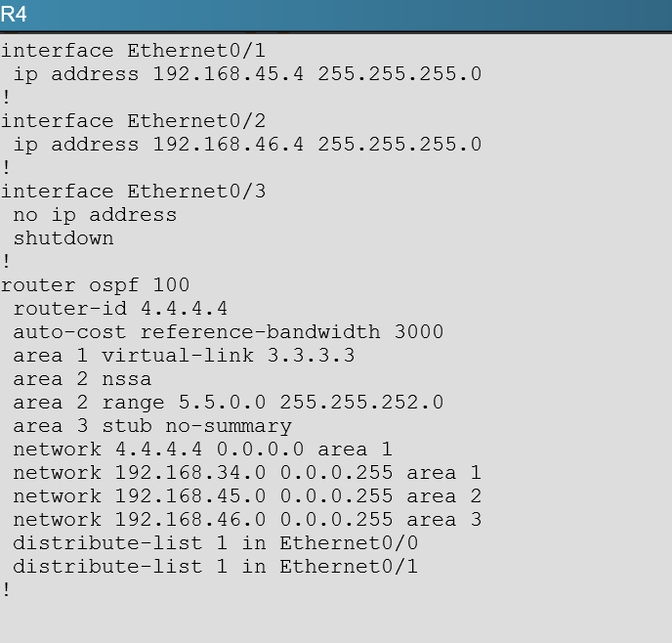Click network 4.4.4.4 area 1 line
The height and width of the screenshot is (643, 672).
(202, 450)
